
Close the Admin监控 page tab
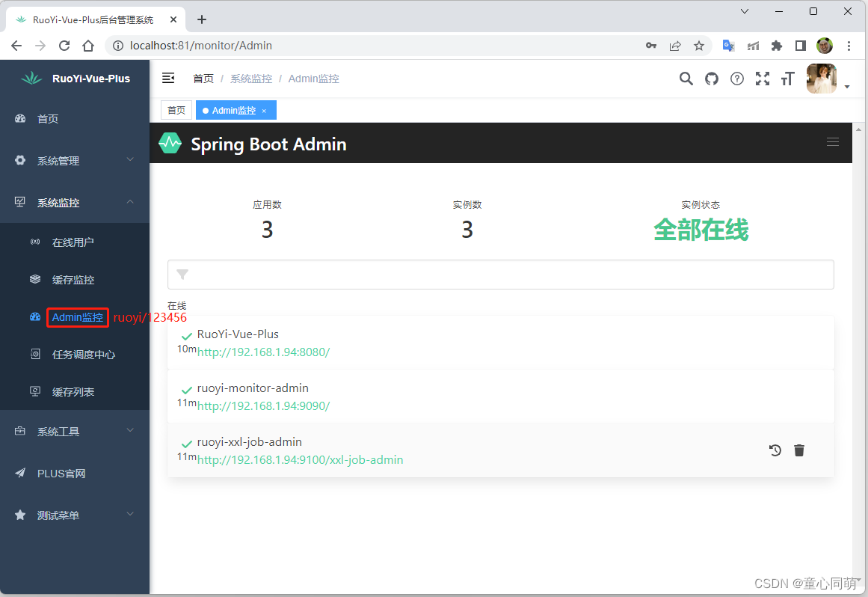[264, 111]
